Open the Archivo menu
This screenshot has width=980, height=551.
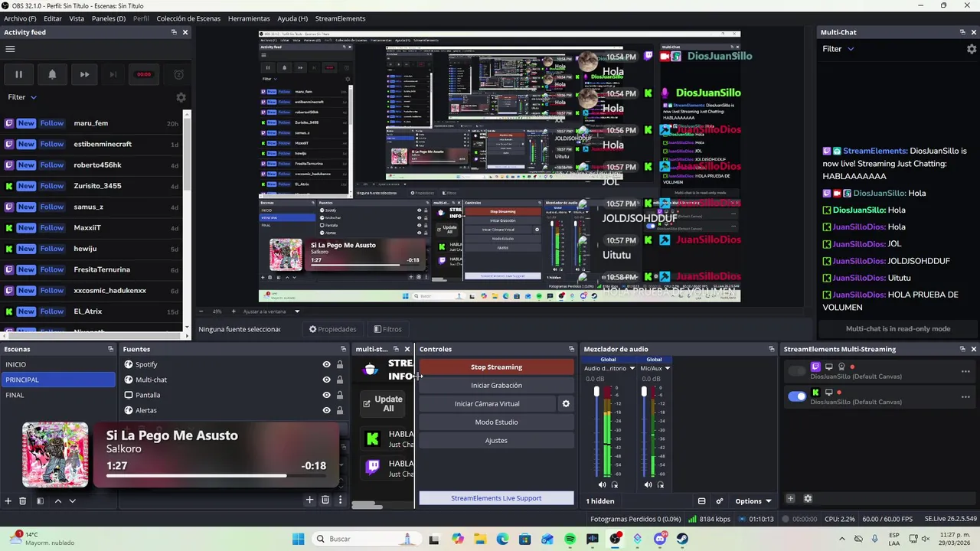pos(20,18)
